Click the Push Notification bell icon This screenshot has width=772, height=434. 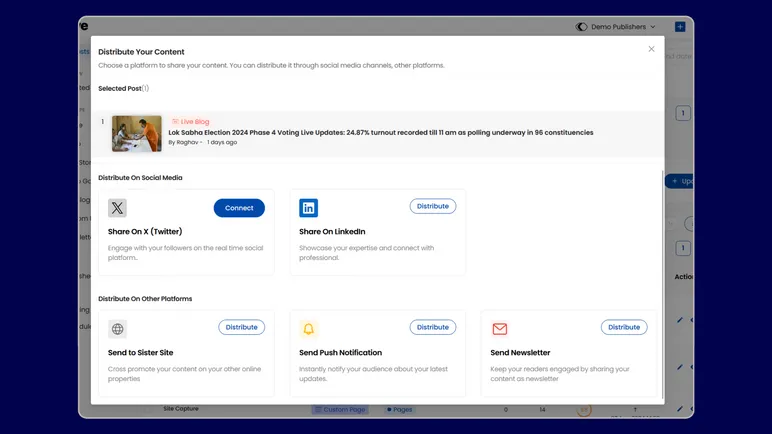coord(309,329)
